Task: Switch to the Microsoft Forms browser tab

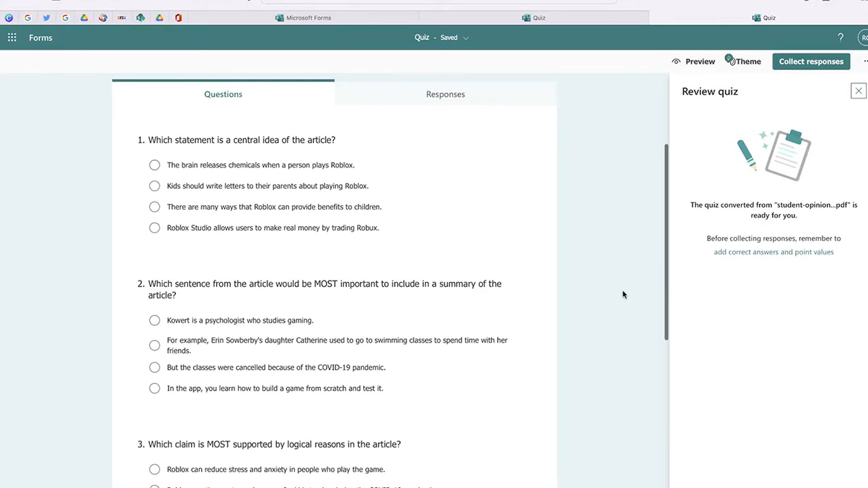Action: [303, 18]
